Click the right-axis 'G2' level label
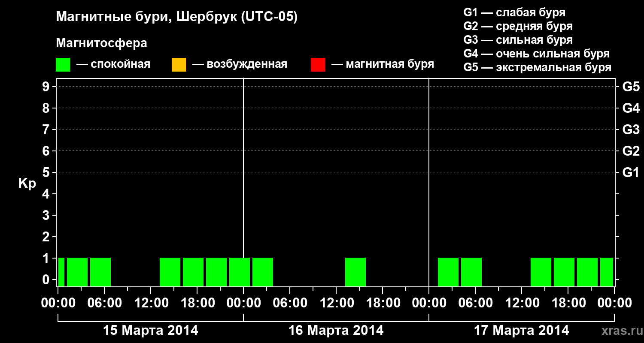Screen dimensions: 644x343 coord(631,151)
